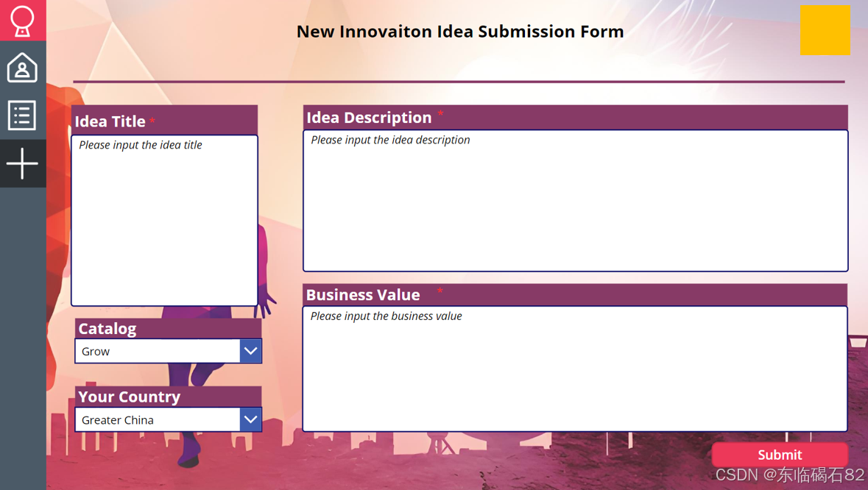Click the Idea Description header label
This screenshot has width=868, height=490.
tap(370, 117)
